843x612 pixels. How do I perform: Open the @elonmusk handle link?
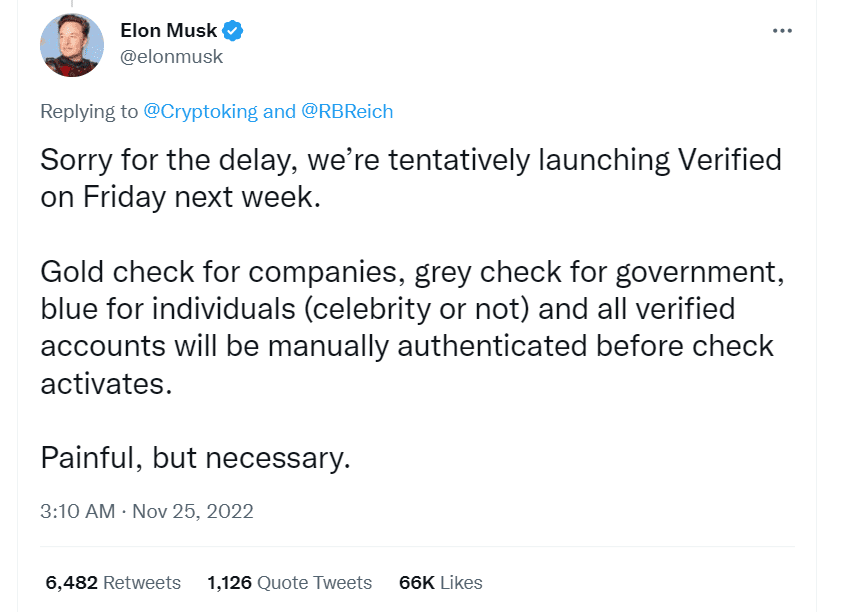click(x=172, y=56)
